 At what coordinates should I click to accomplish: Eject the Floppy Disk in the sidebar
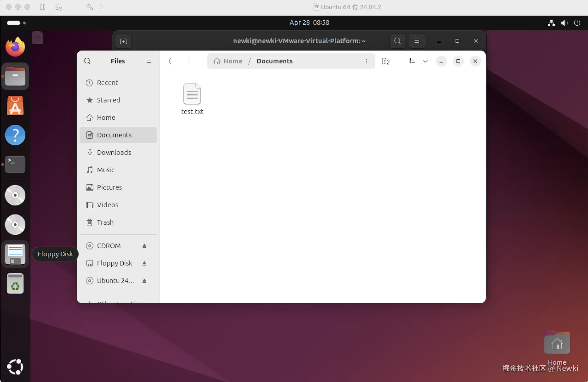pyautogui.click(x=144, y=263)
